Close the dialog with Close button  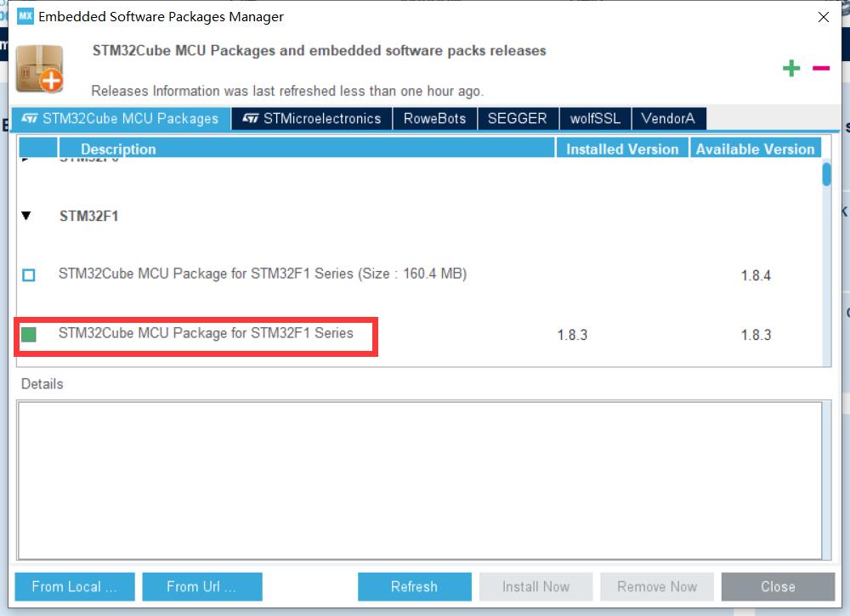pos(778,587)
